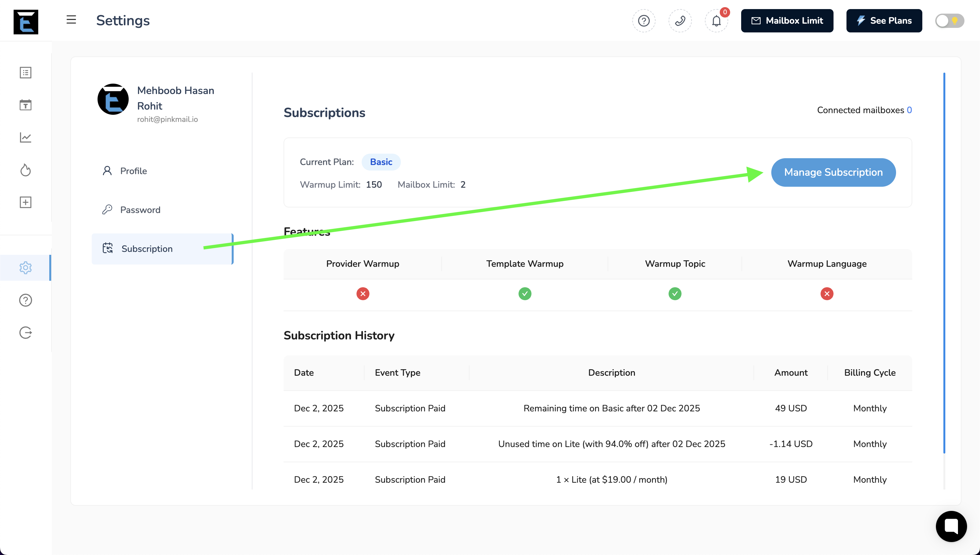980x555 pixels.
Task: Click the connected mailboxes count link
Action: click(909, 110)
